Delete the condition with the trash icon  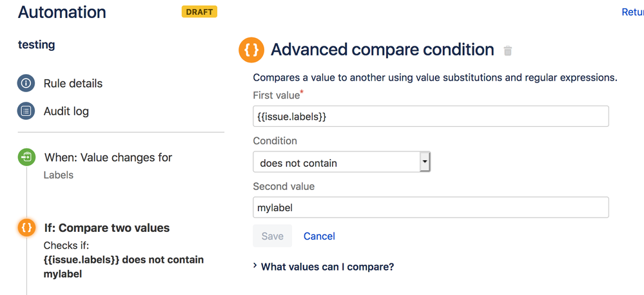[x=508, y=51]
